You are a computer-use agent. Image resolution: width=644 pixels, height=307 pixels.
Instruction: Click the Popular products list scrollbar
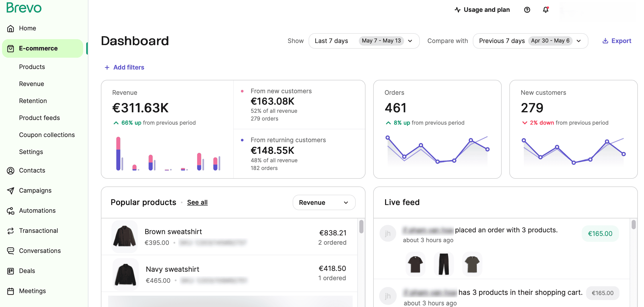[361, 227]
